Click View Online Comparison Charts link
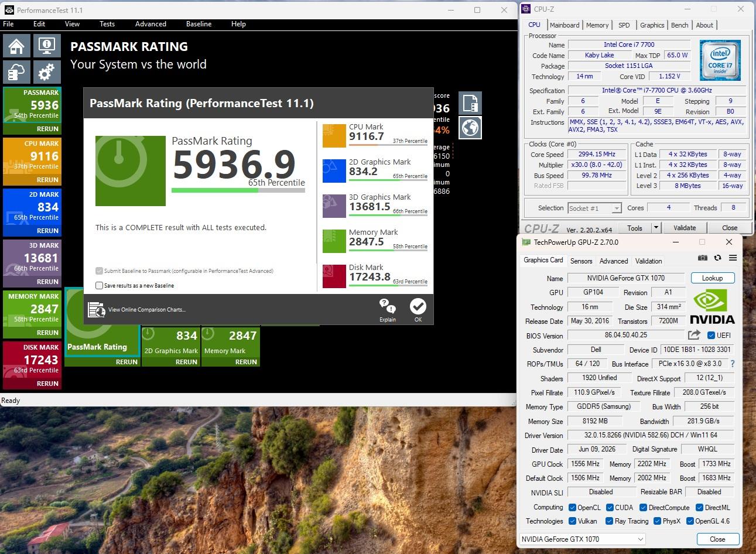Image resolution: width=756 pixels, height=554 pixels. [146, 310]
